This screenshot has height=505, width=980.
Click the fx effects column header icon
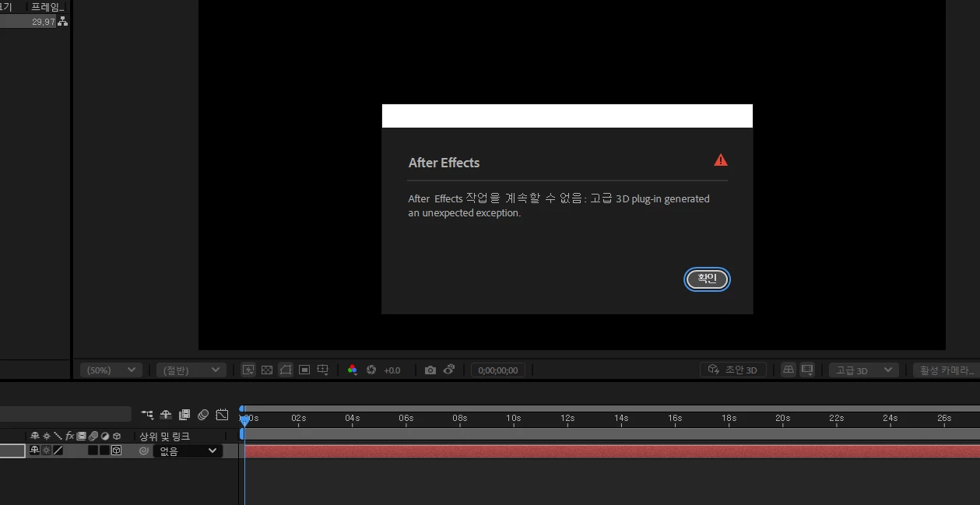[69, 437]
